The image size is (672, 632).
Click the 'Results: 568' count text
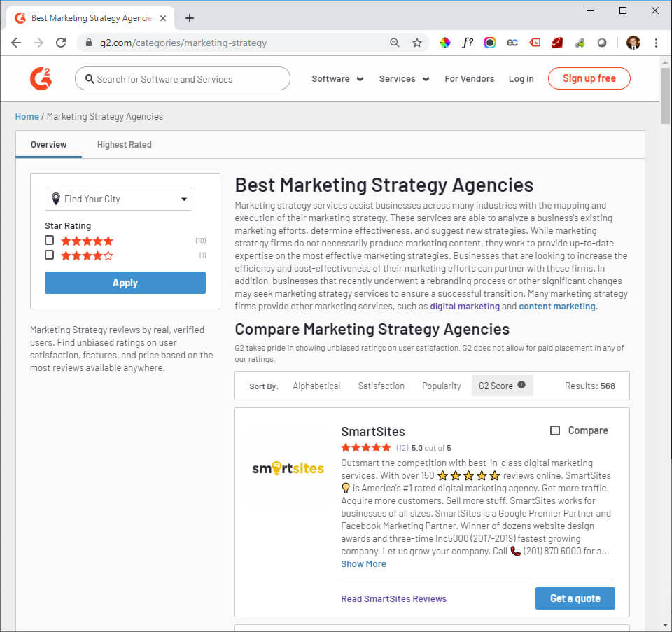[589, 386]
